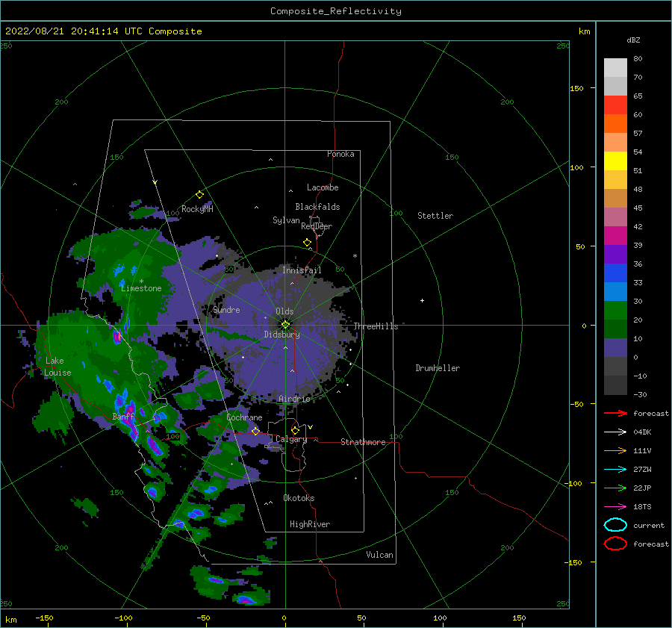Click the RockyMH label
This screenshot has width=672, height=628.
197,209
